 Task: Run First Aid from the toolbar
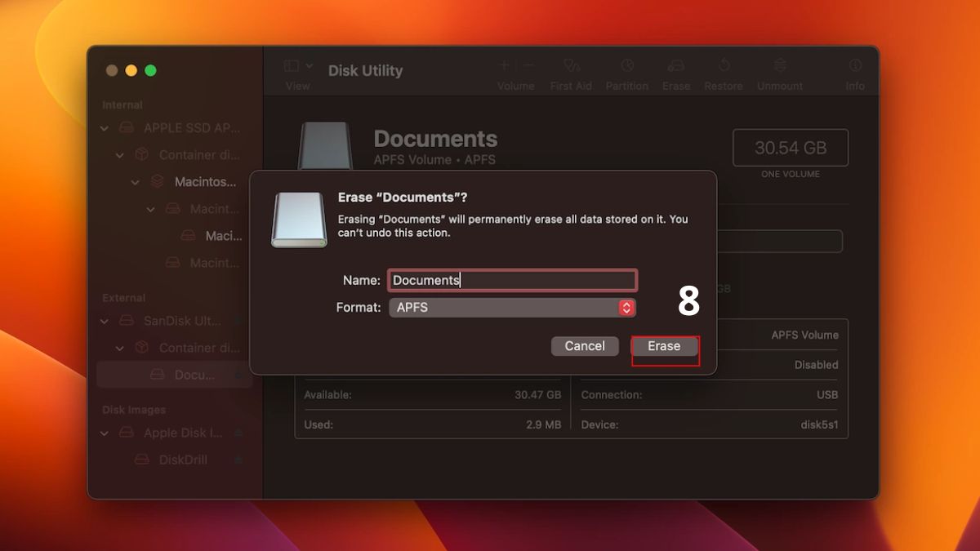pos(572,65)
